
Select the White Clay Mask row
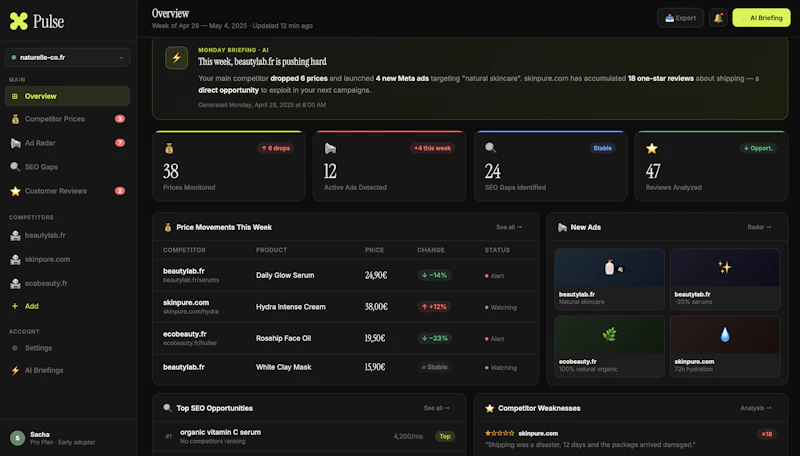point(345,367)
